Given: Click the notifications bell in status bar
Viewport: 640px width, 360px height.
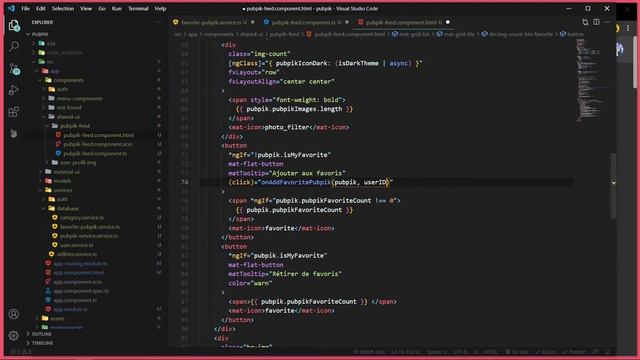Looking at the screenshot, I should (x=607, y=352).
